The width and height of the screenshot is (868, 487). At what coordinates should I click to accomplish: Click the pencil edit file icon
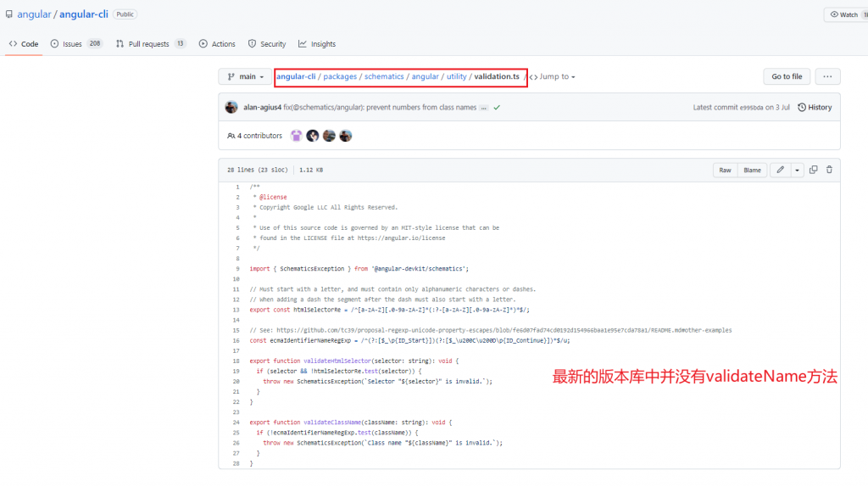click(x=781, y=170)
